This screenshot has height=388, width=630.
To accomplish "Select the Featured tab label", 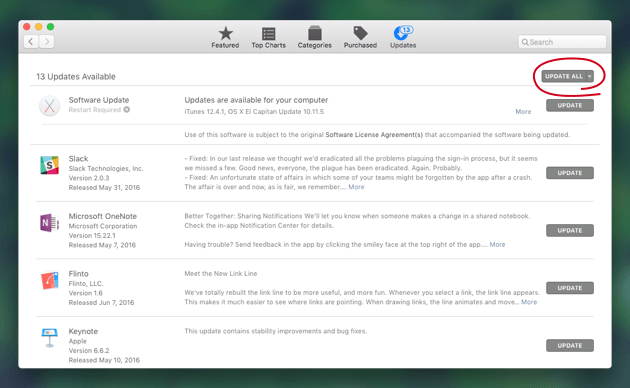I will click(x=225, y=45).
